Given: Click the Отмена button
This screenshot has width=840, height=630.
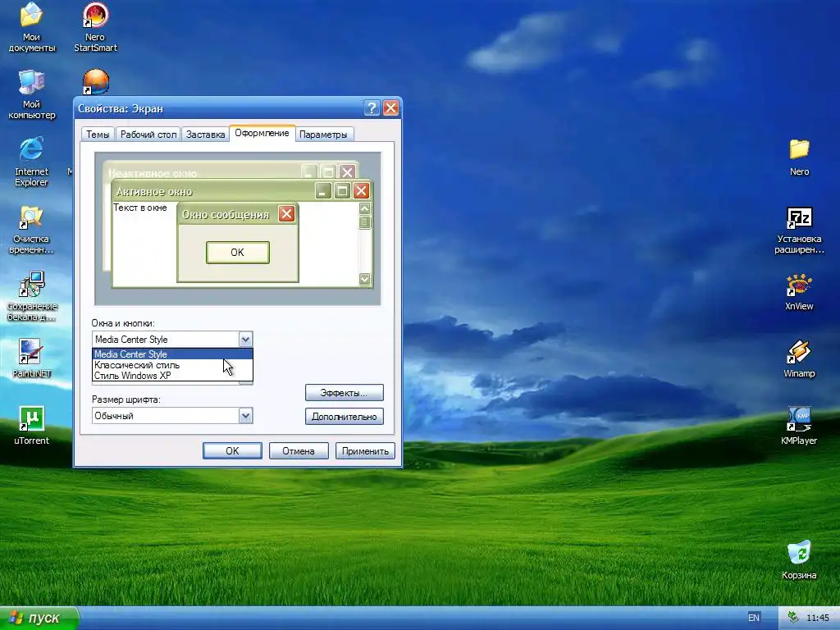Looking at the screenshot, I should click(x=299, y=450).
